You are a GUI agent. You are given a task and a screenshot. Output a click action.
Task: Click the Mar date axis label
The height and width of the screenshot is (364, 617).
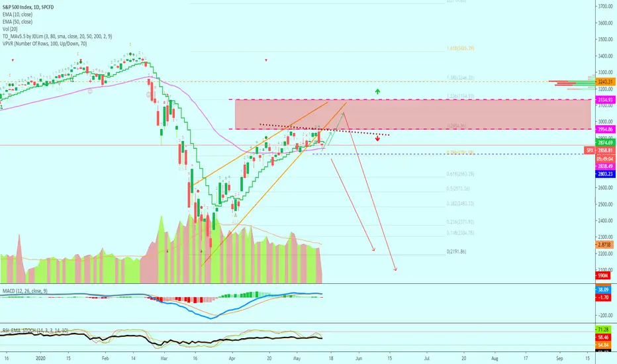164,359
